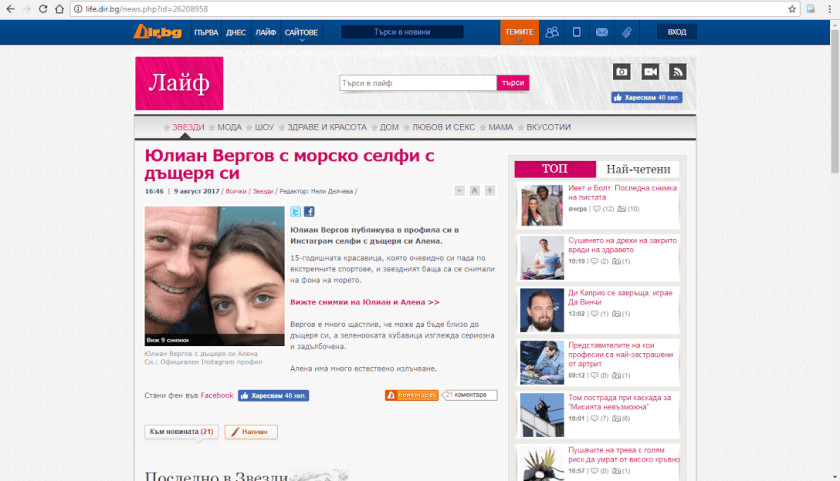Click the Харесвам button in the header

647,97
